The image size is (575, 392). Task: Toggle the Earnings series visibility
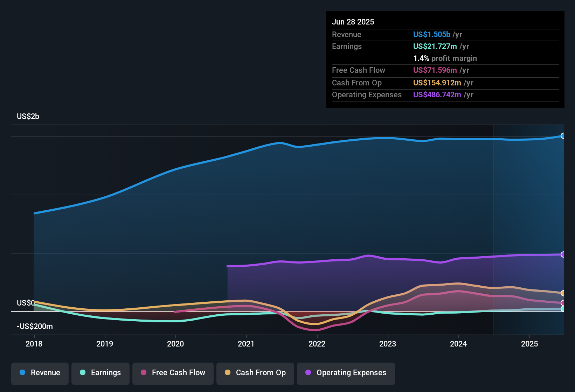[x=101, y=373]
